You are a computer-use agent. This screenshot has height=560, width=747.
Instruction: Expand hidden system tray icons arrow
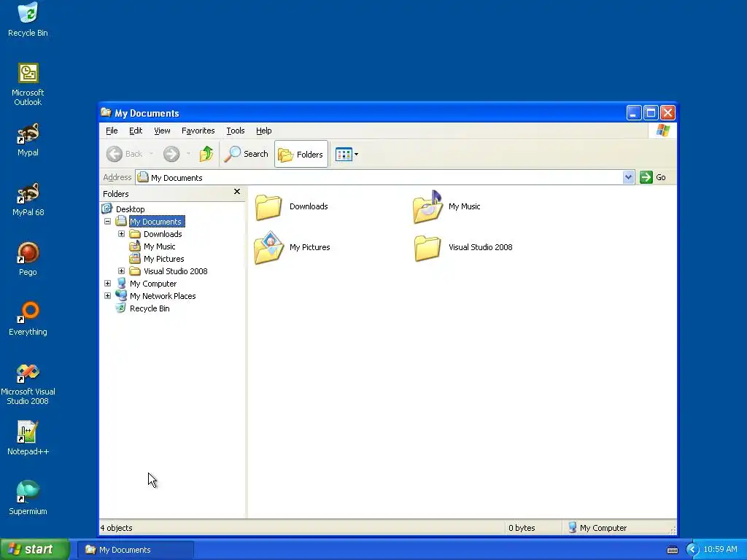click(x=692, y=550)
